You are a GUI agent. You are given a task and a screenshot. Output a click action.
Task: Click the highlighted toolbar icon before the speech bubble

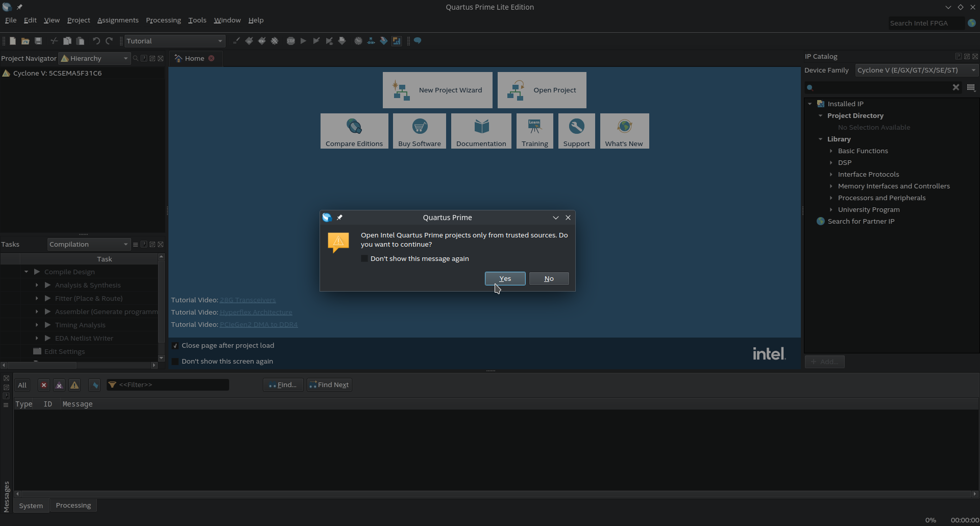coord(397,41)
